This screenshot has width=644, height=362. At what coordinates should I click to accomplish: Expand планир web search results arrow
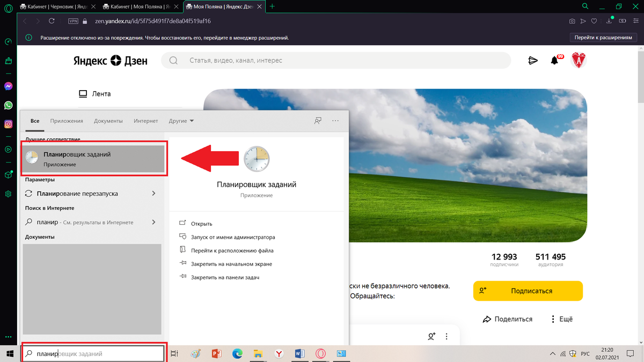click(153, 221)
